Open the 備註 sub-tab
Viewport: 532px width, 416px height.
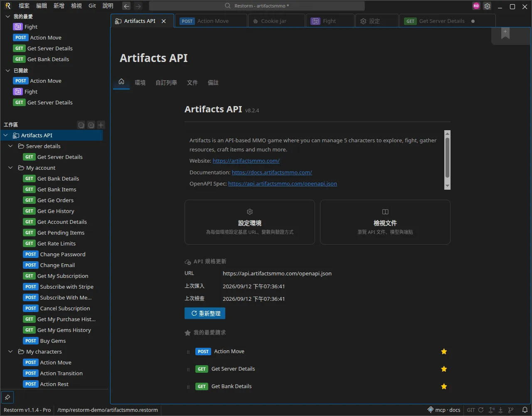(213, 83)
